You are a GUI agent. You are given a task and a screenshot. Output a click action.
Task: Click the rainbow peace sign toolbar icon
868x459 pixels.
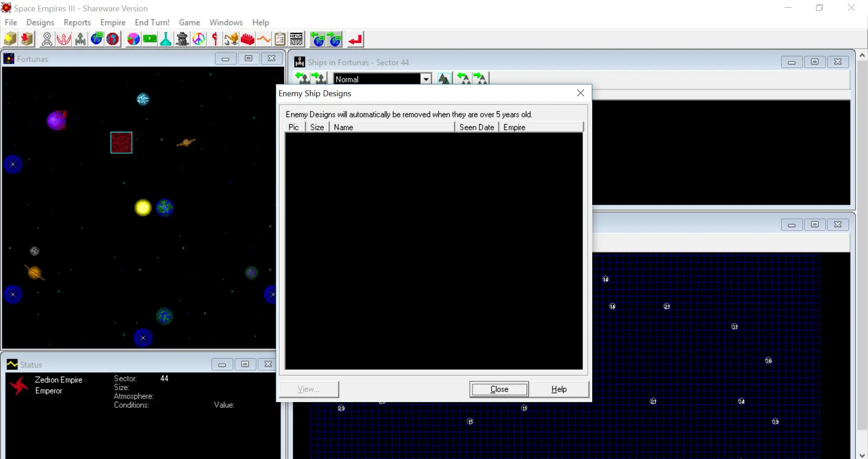coord(198,39)
